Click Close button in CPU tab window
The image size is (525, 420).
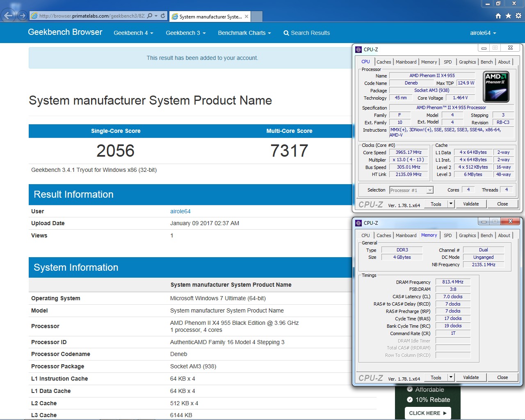click(x=502, y=204)
